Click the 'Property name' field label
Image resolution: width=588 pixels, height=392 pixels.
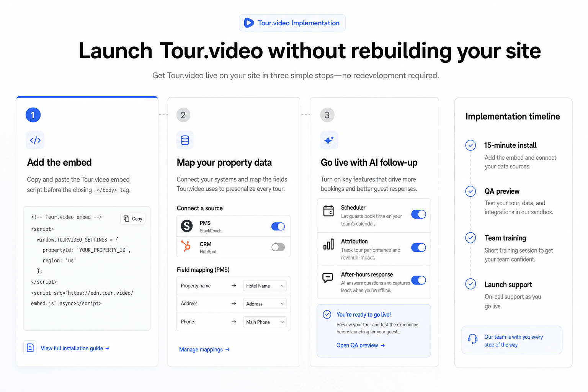196,286
